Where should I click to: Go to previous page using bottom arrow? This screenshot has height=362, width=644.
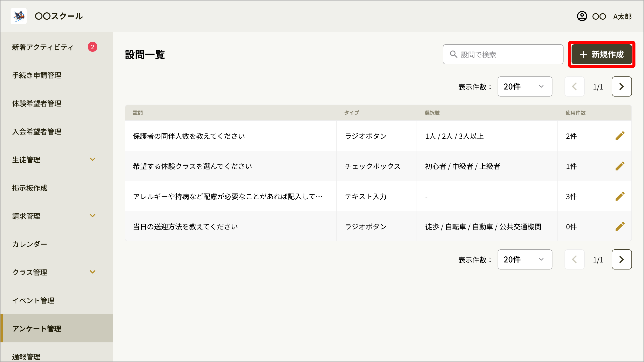(x=574, y=259)
